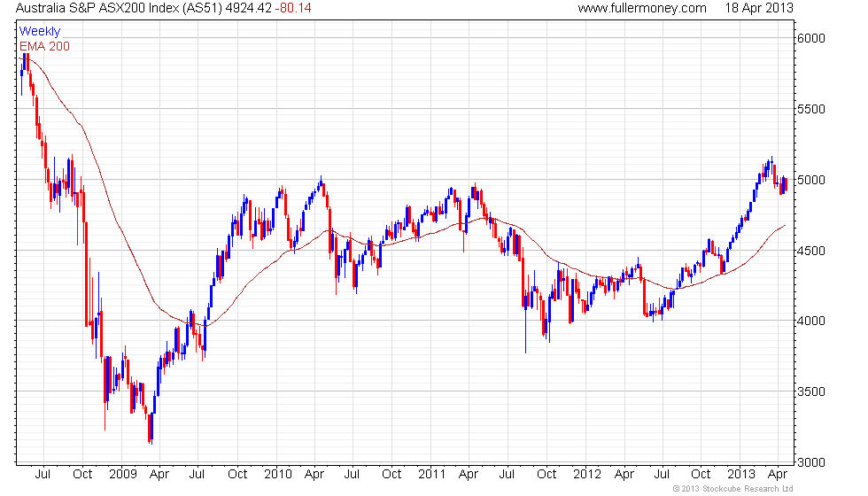This screenshot has width=868, height=496.
Task: Click the red change value -80.14
Action: pyautogui.click(x=293, y=8)
